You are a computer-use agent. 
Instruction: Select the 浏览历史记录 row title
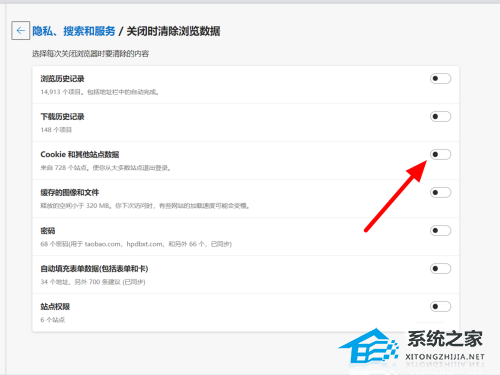(x=62, y=79)
